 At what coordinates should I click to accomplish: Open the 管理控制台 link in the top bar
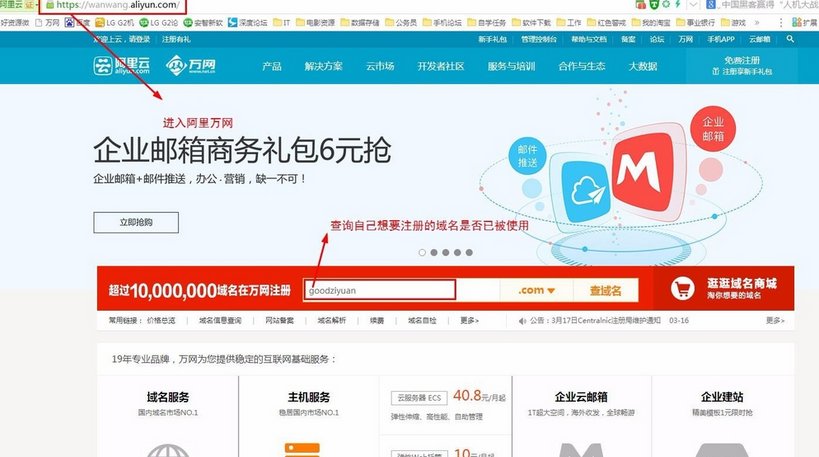pos(539,39)
